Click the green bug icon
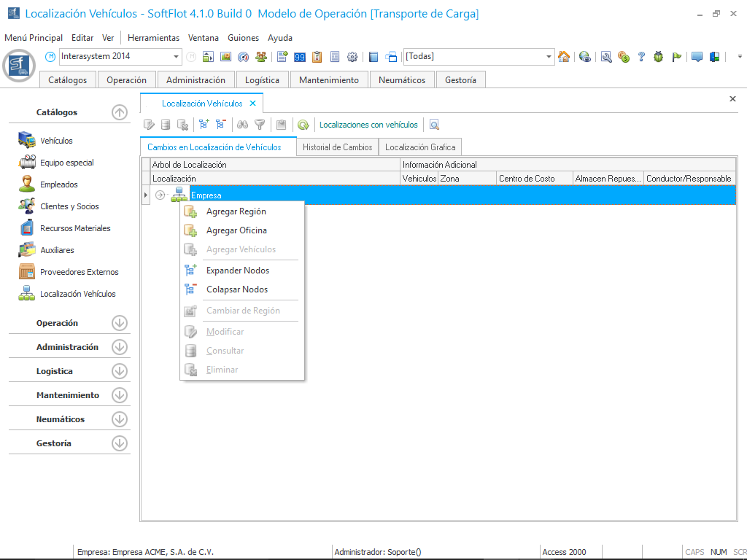This screenshot has width=747, height=560. (x=659, y=57)
